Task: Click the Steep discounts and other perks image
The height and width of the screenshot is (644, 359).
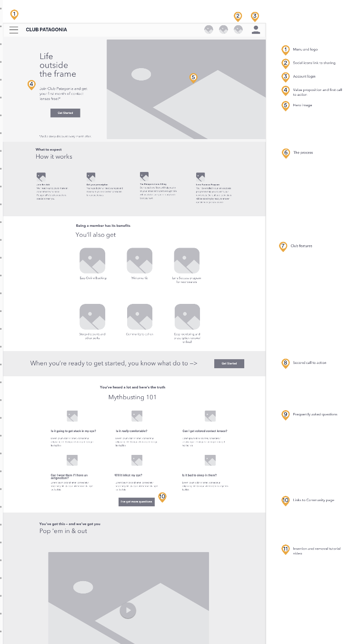Action: click(x=92, y=317)
